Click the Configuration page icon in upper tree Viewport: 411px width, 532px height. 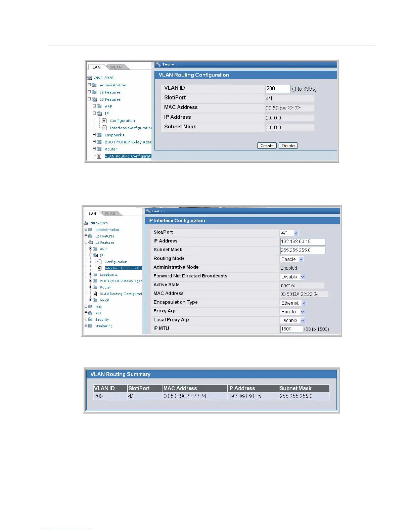coord(104,121)
